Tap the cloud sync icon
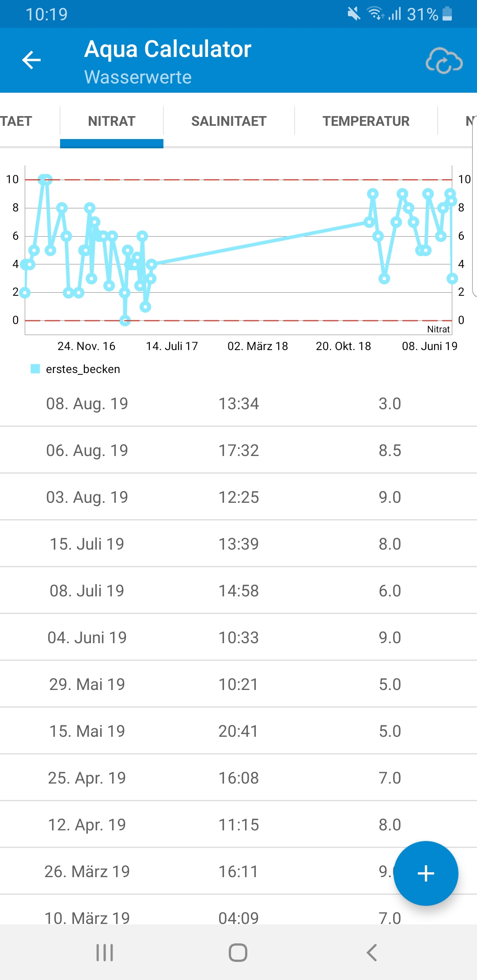 (444, 61)
